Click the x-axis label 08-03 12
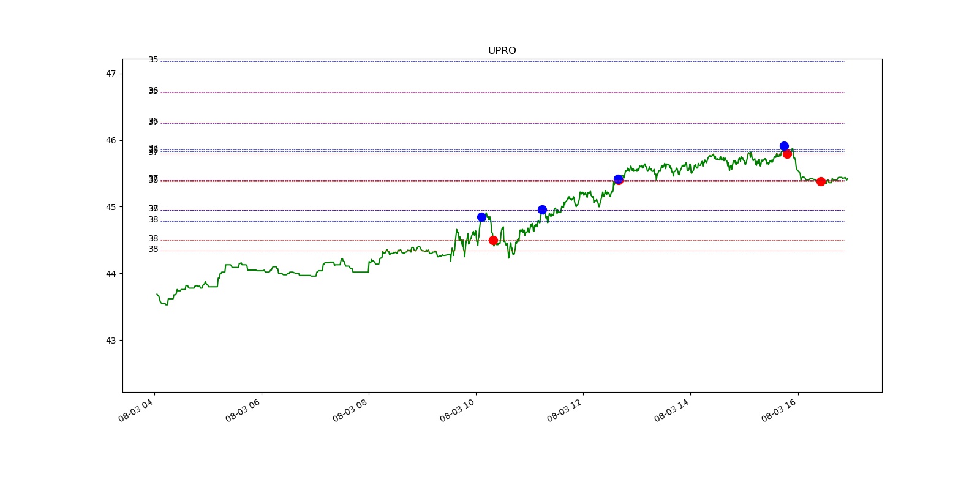This screenshot has height=490, width=980. click(x=564, y=410)
